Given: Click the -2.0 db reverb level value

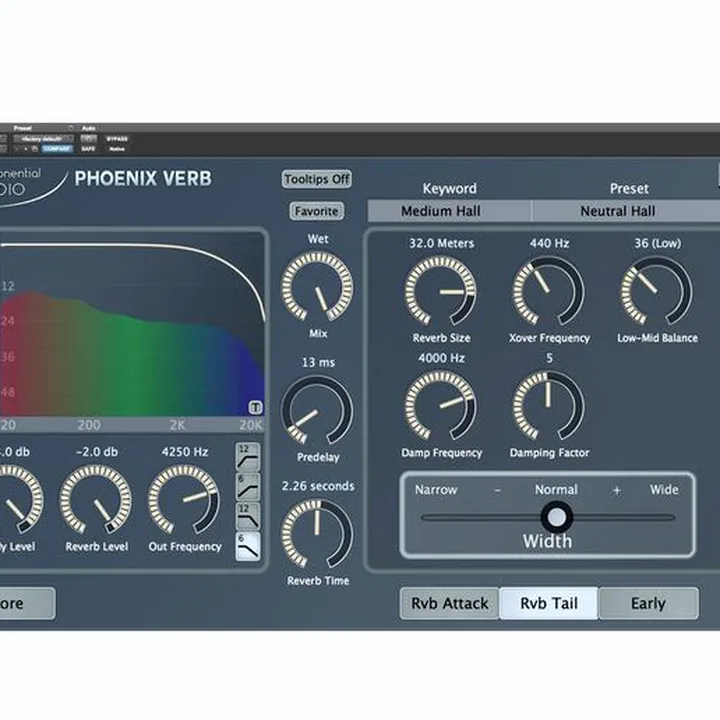Looking at the screenshot, I should click(x=97, y=452).
